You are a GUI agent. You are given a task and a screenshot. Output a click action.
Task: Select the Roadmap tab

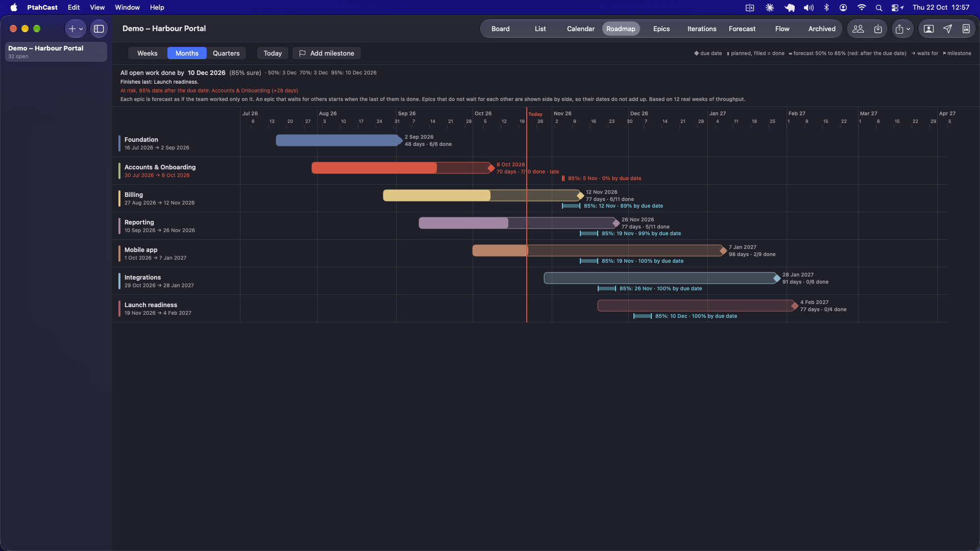point(621,29)
